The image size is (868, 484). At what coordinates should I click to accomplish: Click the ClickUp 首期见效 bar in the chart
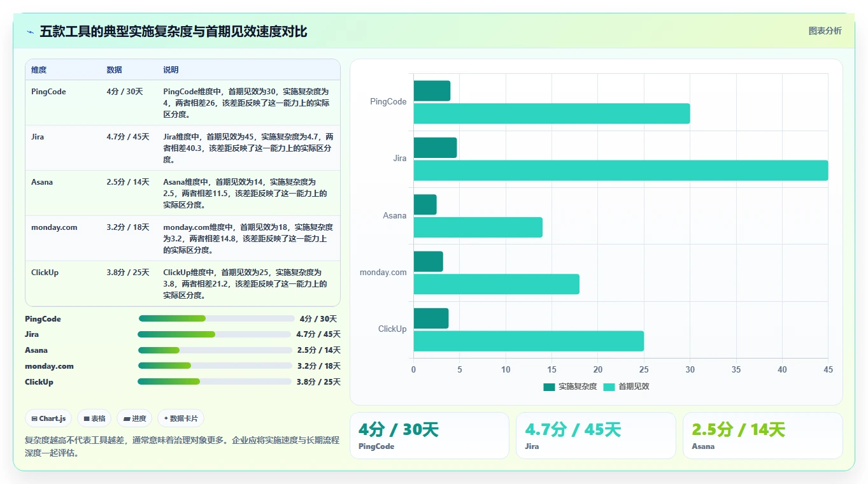(x=529, y=341)
